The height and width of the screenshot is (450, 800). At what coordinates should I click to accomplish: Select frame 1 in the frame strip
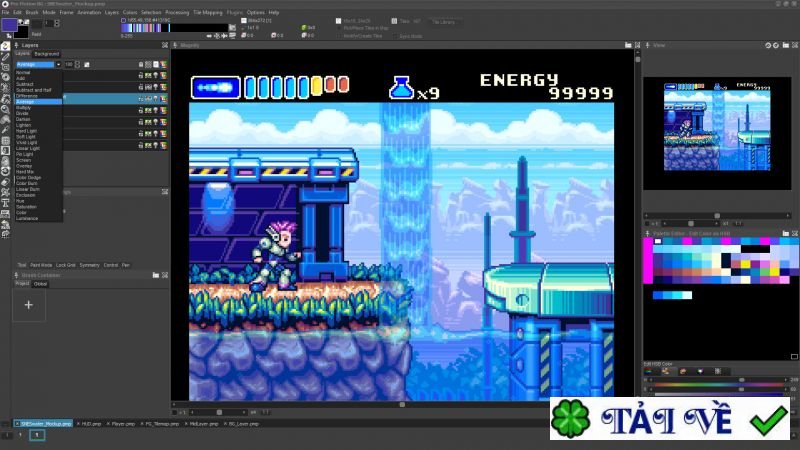click(x=37, y=435)
